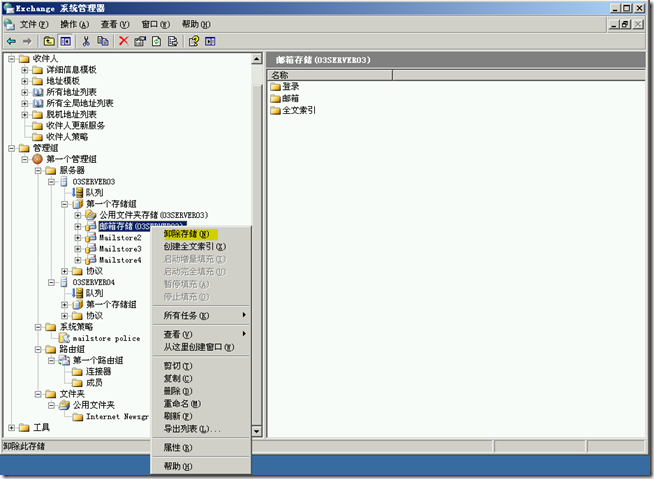Click the Properties toolbar icon

(140, 41)
